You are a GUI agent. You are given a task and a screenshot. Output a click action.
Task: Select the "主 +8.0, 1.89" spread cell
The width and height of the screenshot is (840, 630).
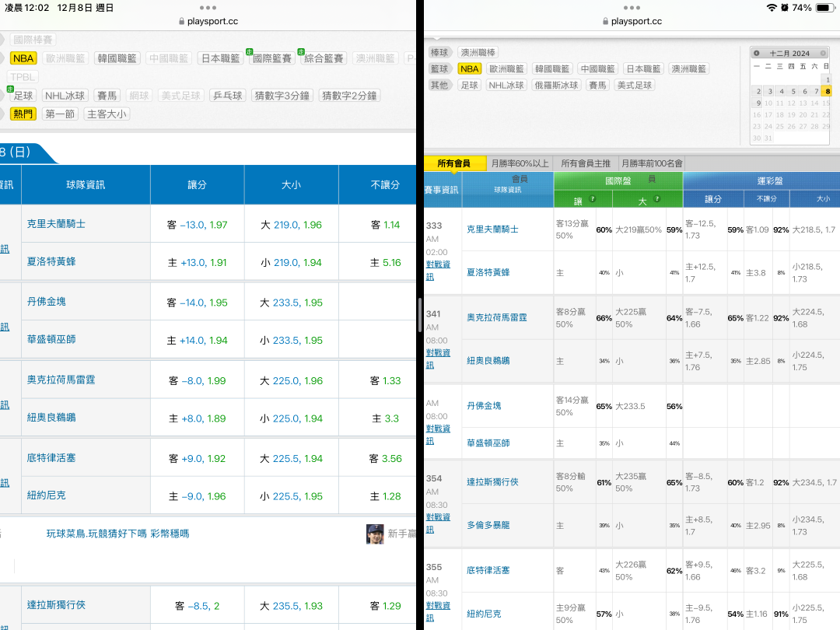(197, 418)
